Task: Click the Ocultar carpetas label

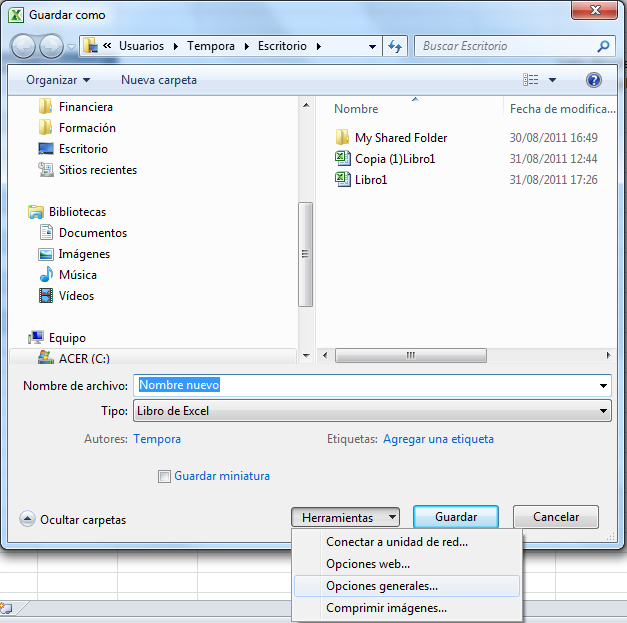Action: click(x=83, y=519)
